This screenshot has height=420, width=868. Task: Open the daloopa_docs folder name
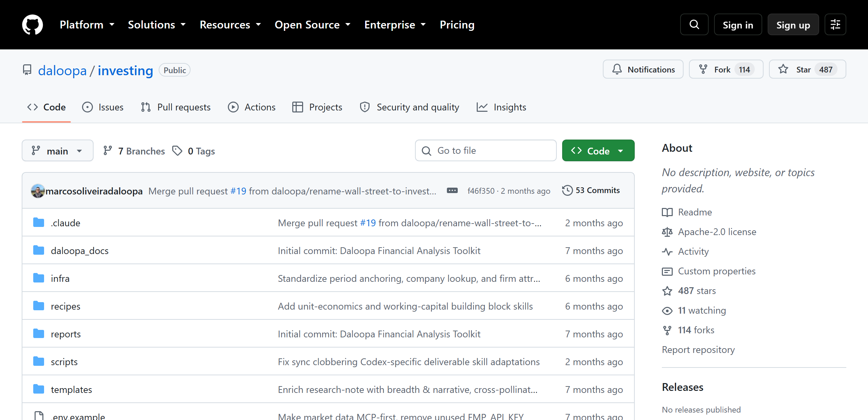point(80,251)
